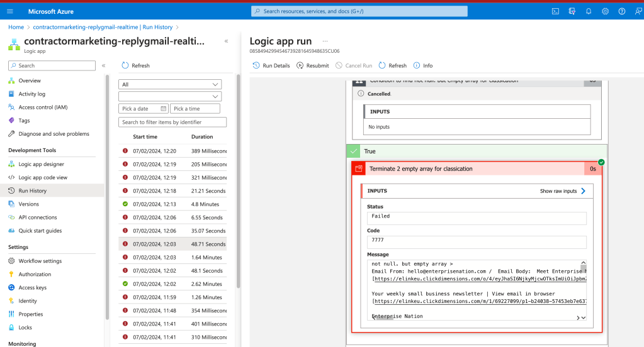Collapse the Terminate 2 empty array action header
The image size is (644, 347).
(477, 168)
